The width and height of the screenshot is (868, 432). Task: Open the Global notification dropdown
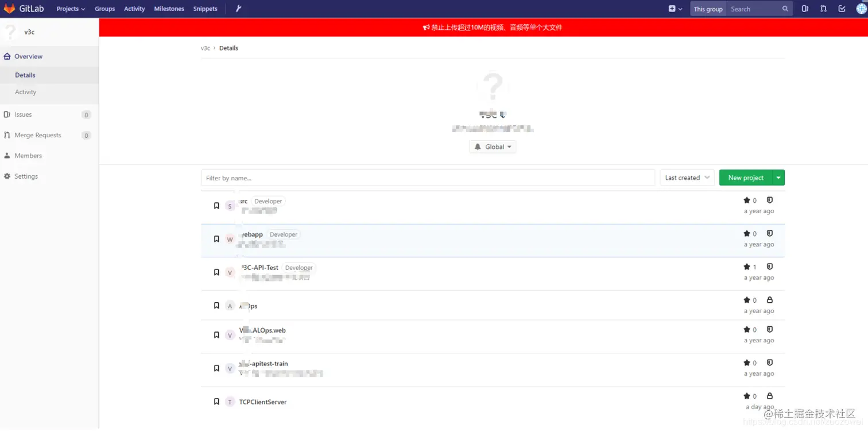(x=493, y=147)
